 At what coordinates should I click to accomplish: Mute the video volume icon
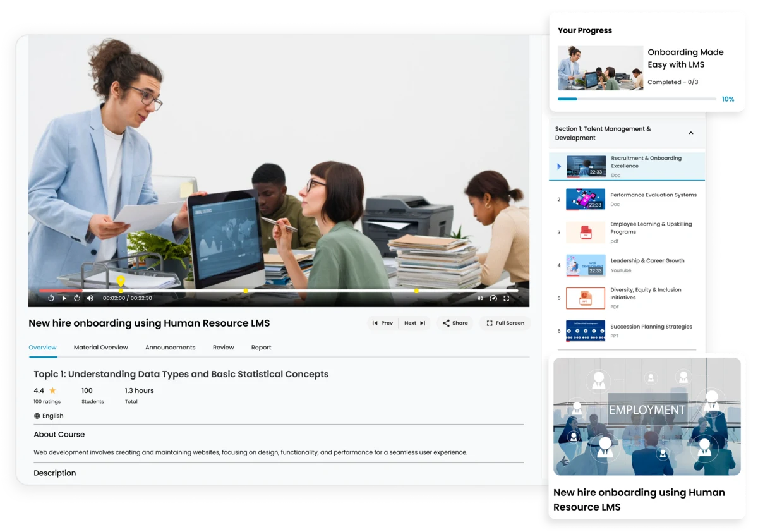90,298
